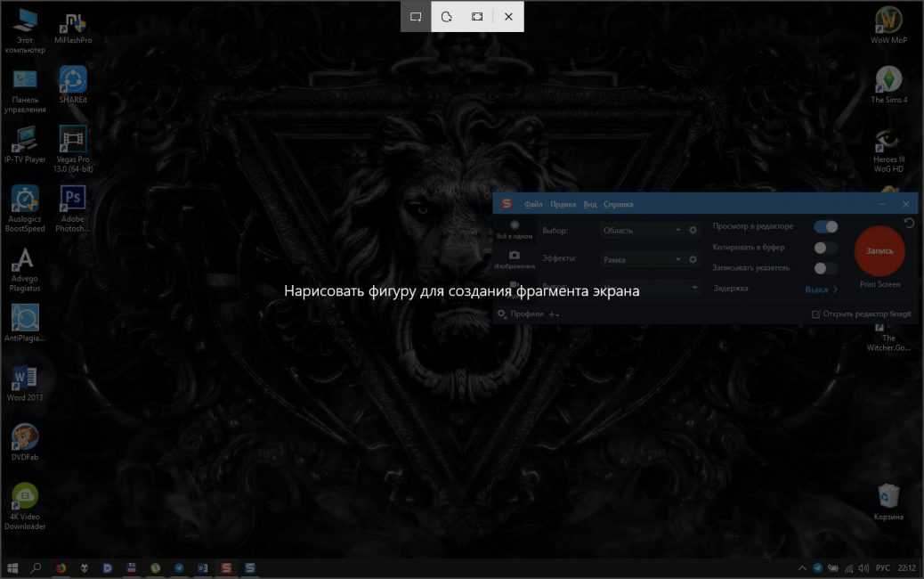Open the Профили gear settings
The width and height of the screenshot is (924, 579).
[501, 314]
